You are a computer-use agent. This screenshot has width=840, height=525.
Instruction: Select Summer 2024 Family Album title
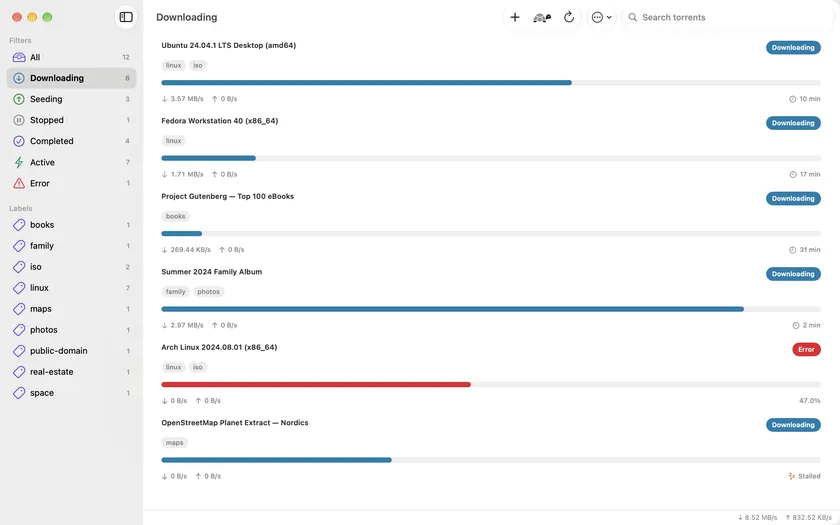tap(212, 272)
